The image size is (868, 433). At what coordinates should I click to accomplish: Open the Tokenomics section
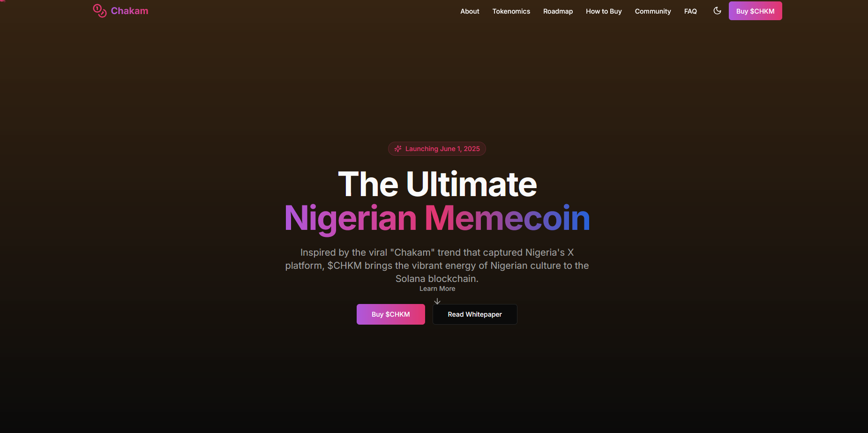[511, 11]
